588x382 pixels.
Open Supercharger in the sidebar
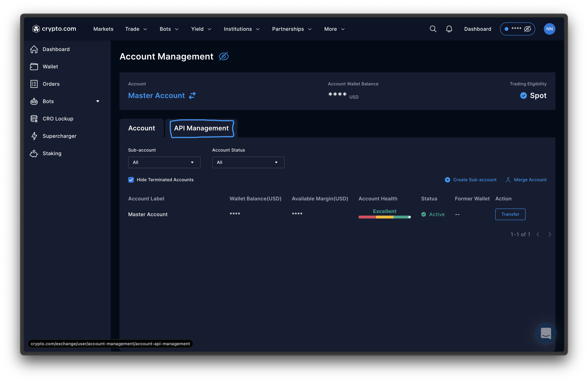[x=59, y=136]
